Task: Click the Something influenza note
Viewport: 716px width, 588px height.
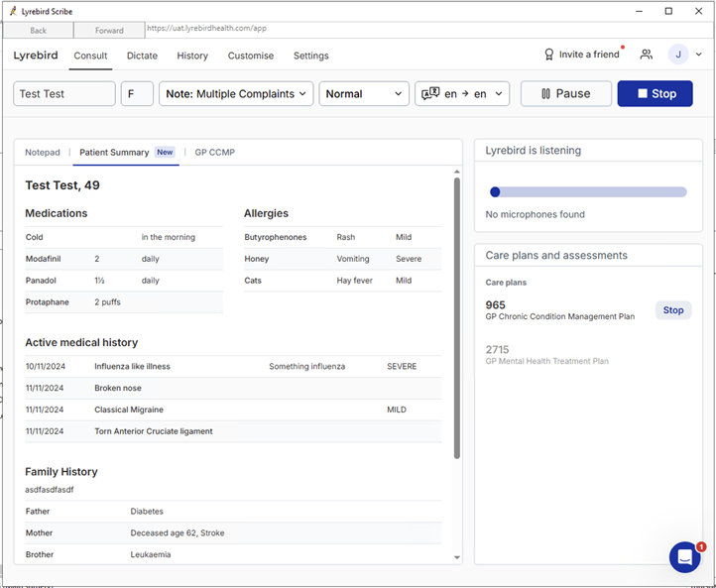Action: [306, 366]
